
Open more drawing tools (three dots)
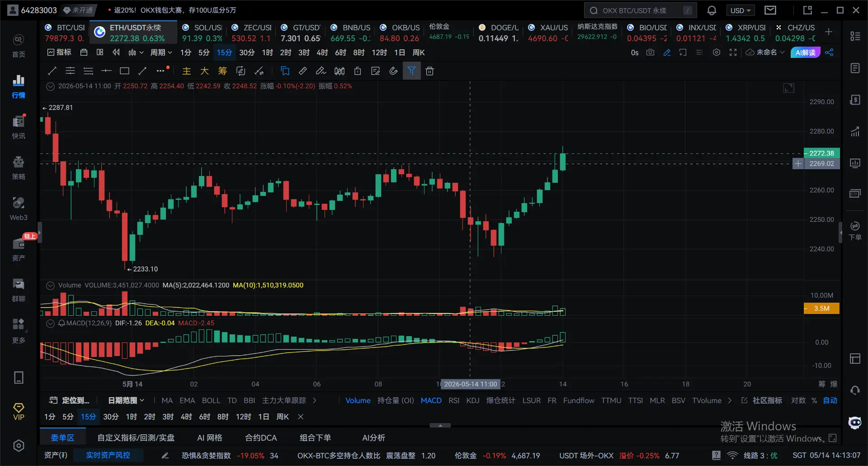click(160, 71)
